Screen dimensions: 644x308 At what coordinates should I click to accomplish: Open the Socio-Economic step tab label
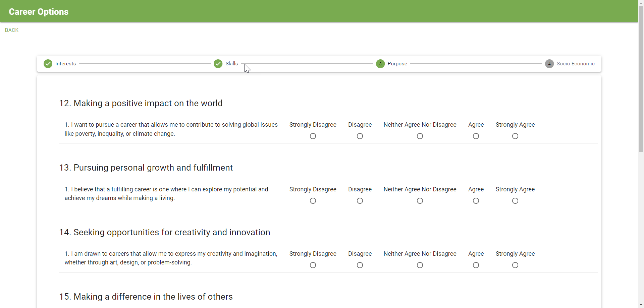pos(575,64)
